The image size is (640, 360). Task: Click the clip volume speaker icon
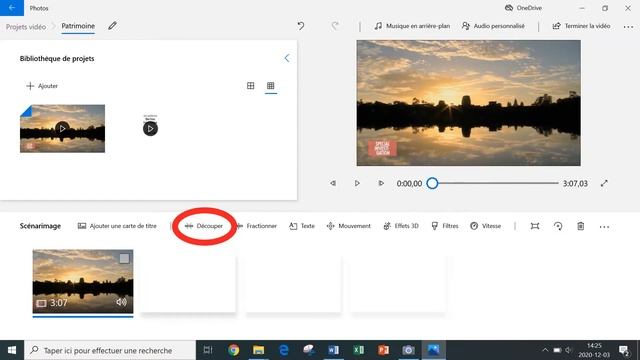(x=121, y=302)
